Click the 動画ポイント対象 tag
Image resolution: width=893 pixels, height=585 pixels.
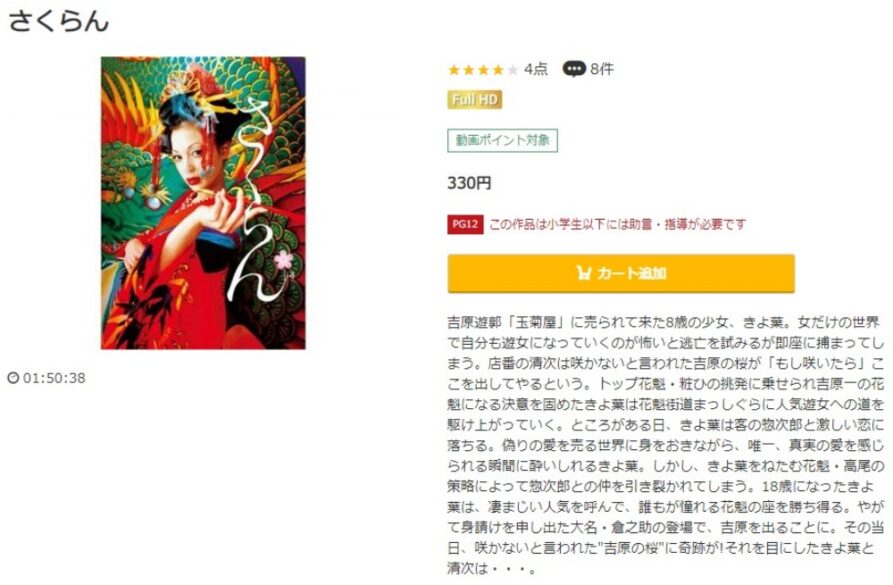(502, 141)
